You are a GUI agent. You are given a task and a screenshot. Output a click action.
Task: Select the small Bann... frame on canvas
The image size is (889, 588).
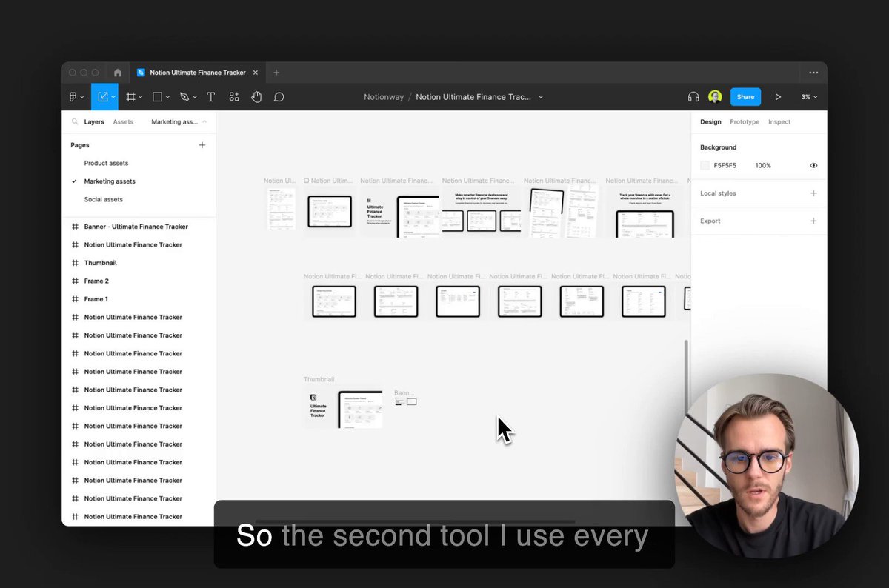(406, 402)
